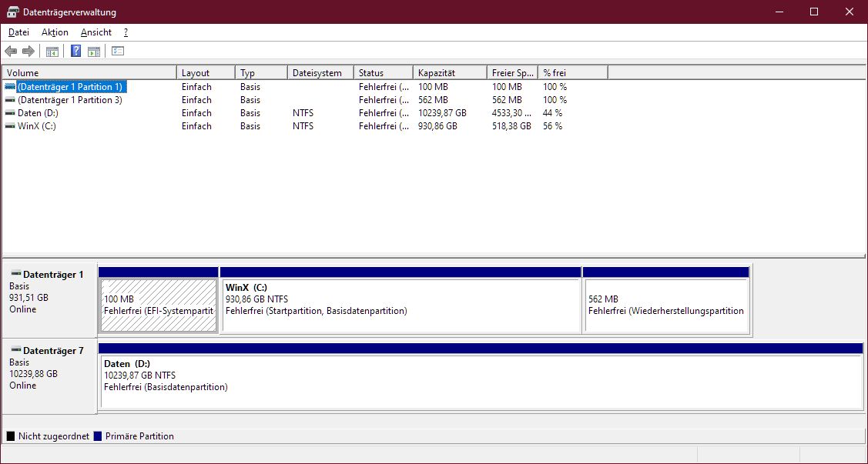
Task: Click the 518,38 GB free space cell
Action: point(511,127)
